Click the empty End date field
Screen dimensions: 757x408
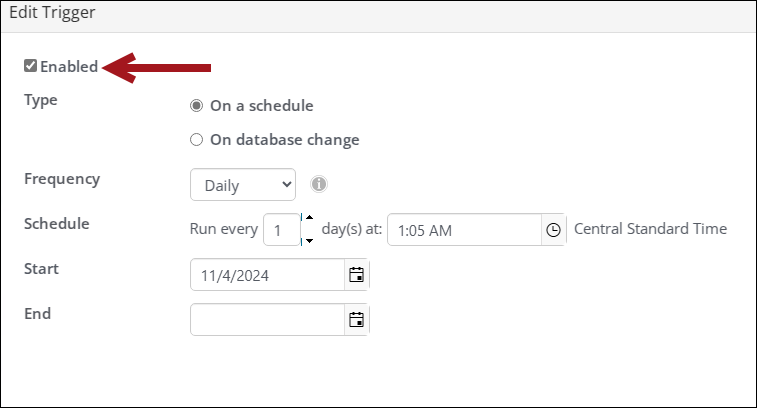pos(267,320)
